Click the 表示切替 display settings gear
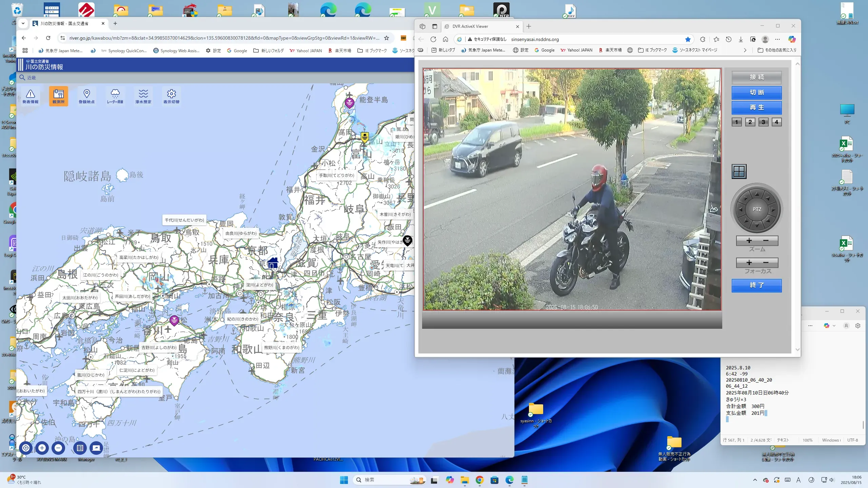The width and height of the screenshot is (868, 488). tap(171, 96)
